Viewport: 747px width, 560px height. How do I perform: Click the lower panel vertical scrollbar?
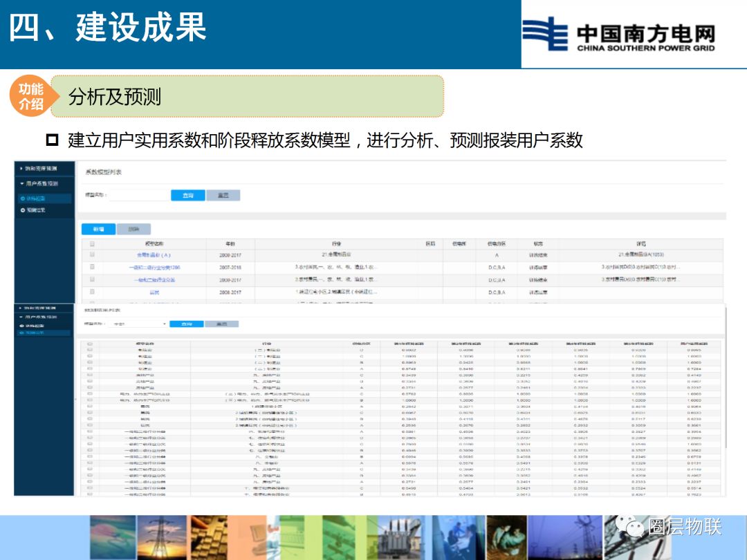point(725,377)
